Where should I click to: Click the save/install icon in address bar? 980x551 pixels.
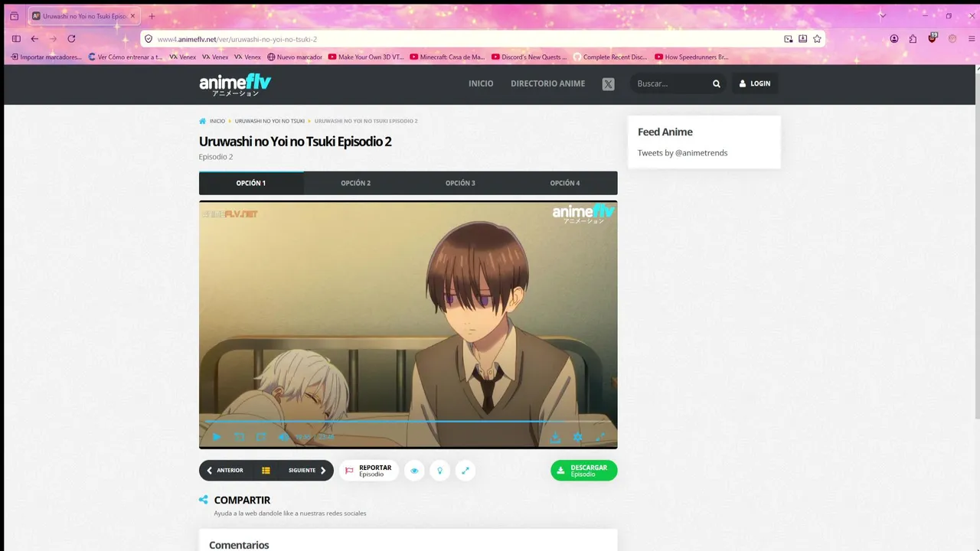(x=802, y=39)
